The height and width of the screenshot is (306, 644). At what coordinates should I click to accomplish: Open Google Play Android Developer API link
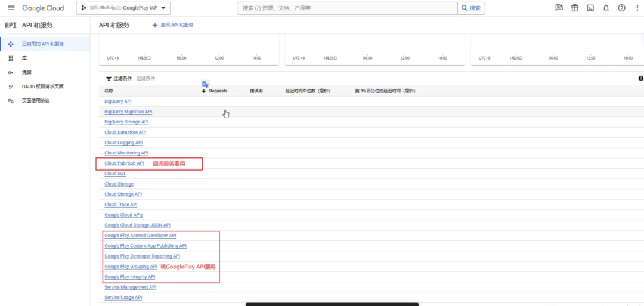(141, 236)
